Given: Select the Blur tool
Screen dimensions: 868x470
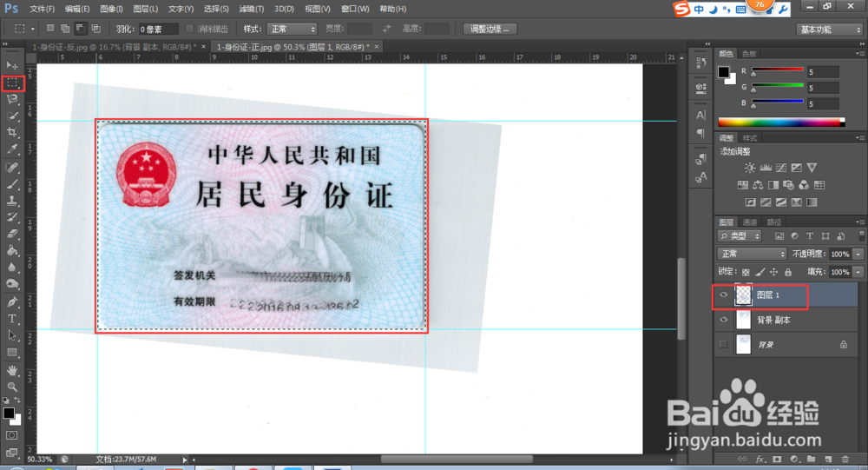Looking at the screenshot, I should coord(12,268).
